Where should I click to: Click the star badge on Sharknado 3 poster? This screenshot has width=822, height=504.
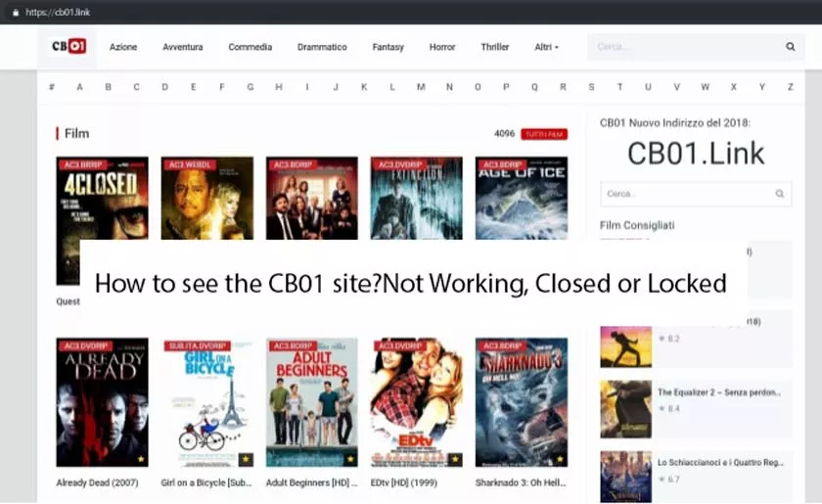(560, 459)
